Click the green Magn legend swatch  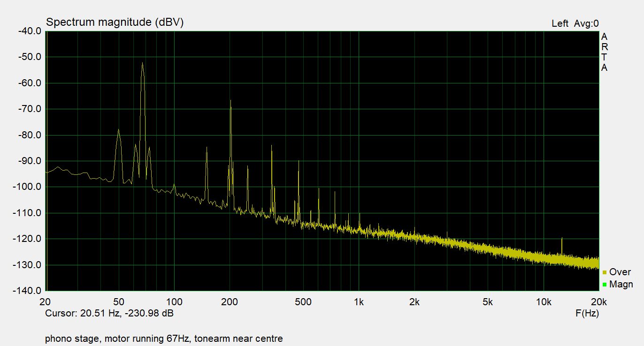[605, 285]
